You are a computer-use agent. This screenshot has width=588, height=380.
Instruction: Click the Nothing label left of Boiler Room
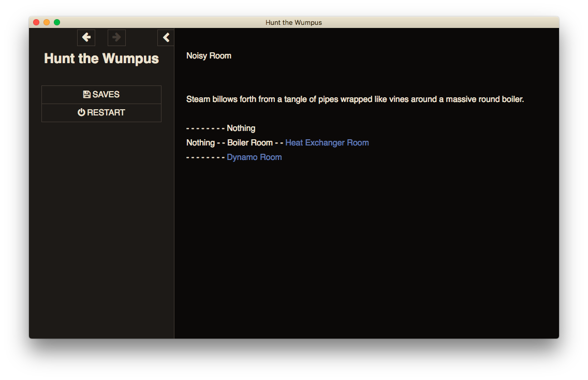(x=200, y=142)
